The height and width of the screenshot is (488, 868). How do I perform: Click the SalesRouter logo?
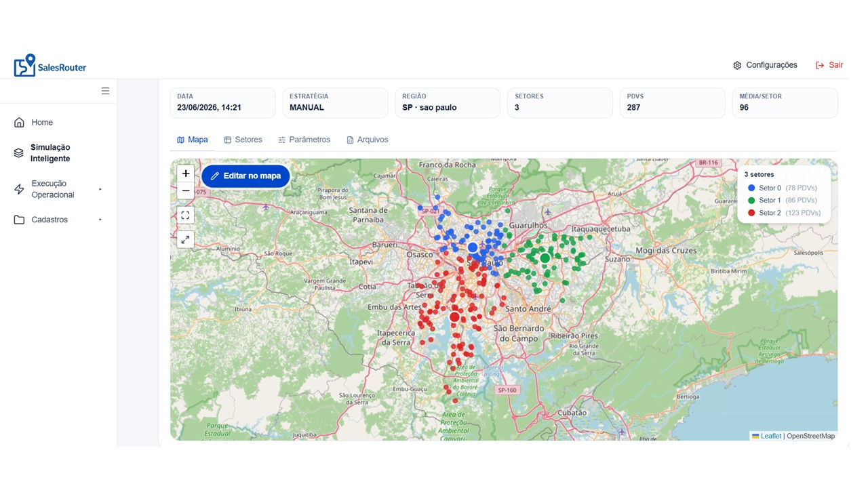coord(50,66)
